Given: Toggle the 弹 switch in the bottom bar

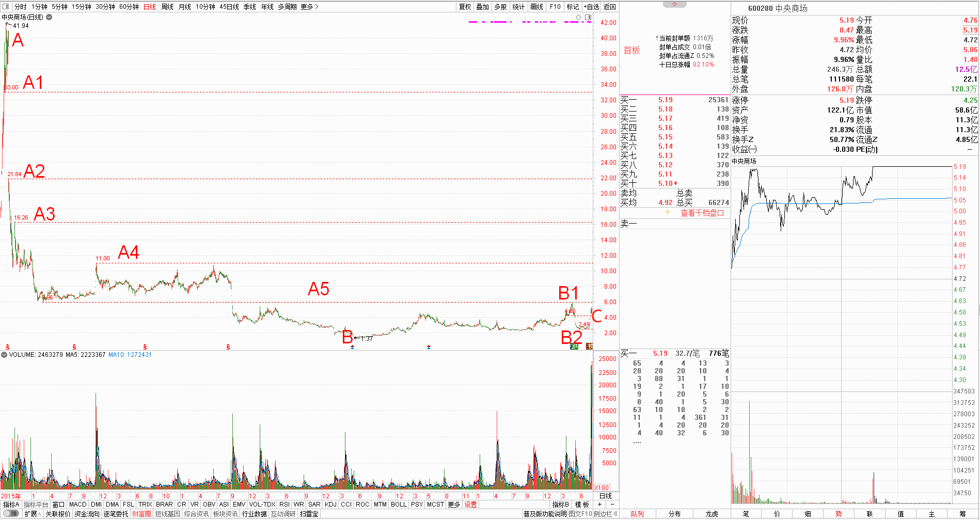Looking at the screenshot, I should pos(11,514).
